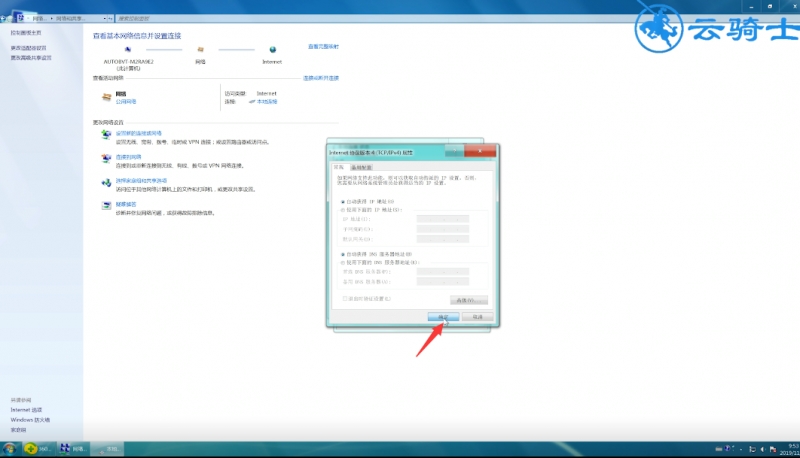Open the 360 app in the taskbar
Image resolution: width=800 pixels, height=458 pixels.
(x=38, y=449)
